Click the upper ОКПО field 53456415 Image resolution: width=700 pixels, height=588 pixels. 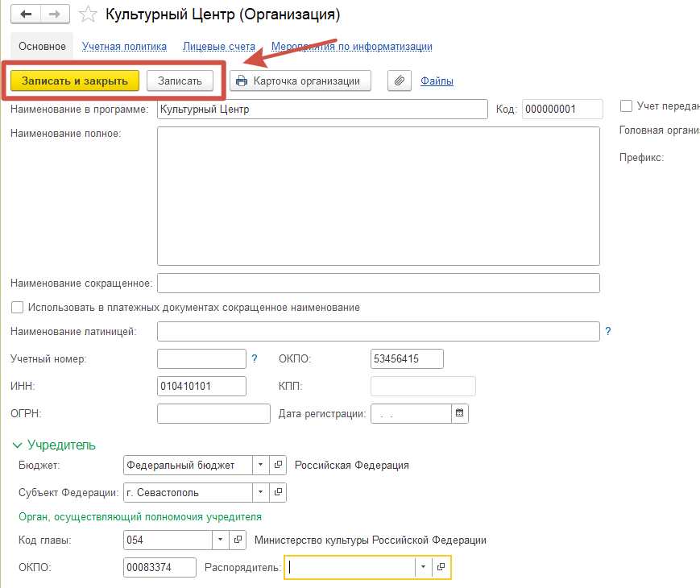tap(407, 358)
